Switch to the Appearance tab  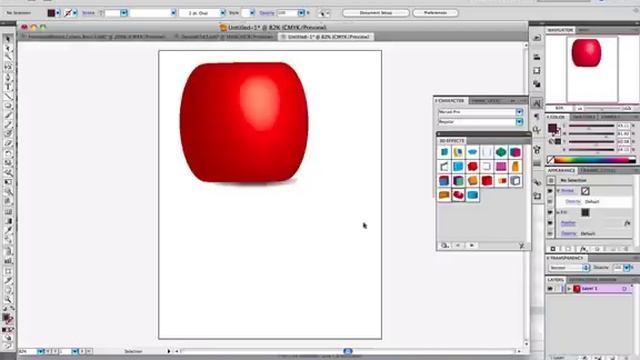561,170
